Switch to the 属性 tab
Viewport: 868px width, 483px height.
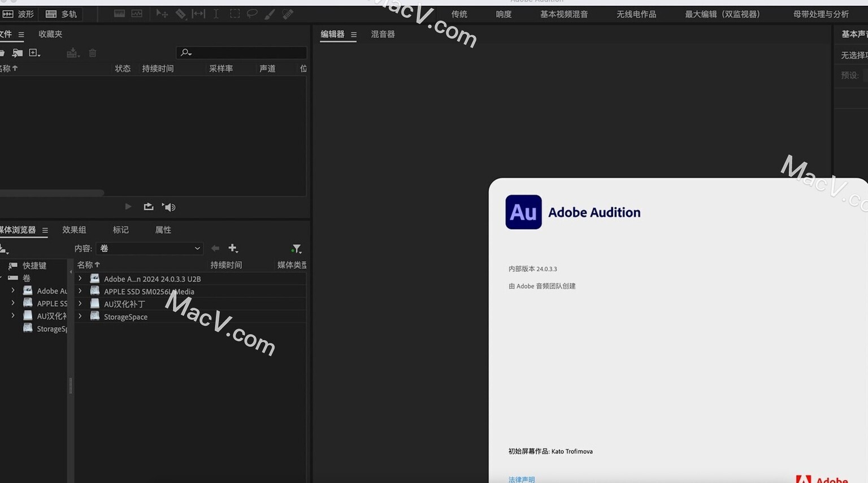click(163, 230)
